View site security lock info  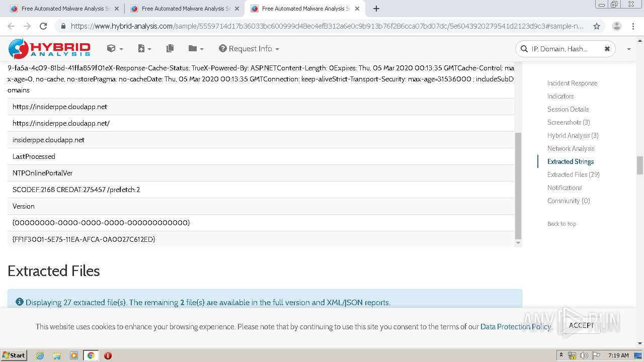(x=63, y=26)
